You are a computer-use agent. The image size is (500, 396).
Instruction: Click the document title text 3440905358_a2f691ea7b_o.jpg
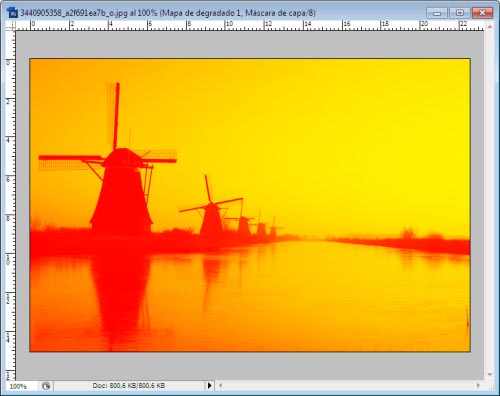click(72, 13)
